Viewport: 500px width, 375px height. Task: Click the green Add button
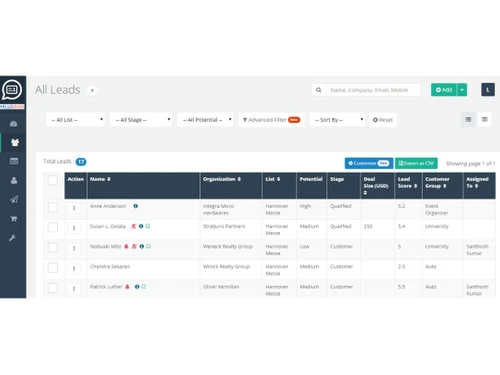tap(444, 90)
